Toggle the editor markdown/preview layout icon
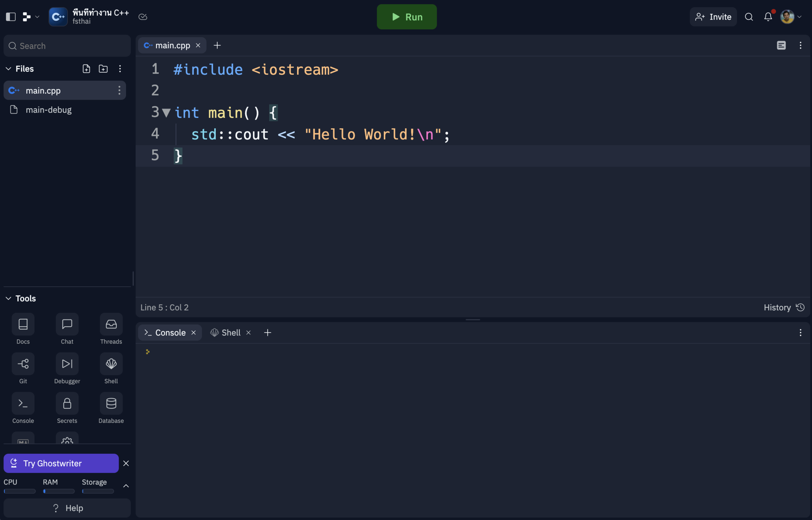Screen dimensions: 812x520 [x=781, y=45]
